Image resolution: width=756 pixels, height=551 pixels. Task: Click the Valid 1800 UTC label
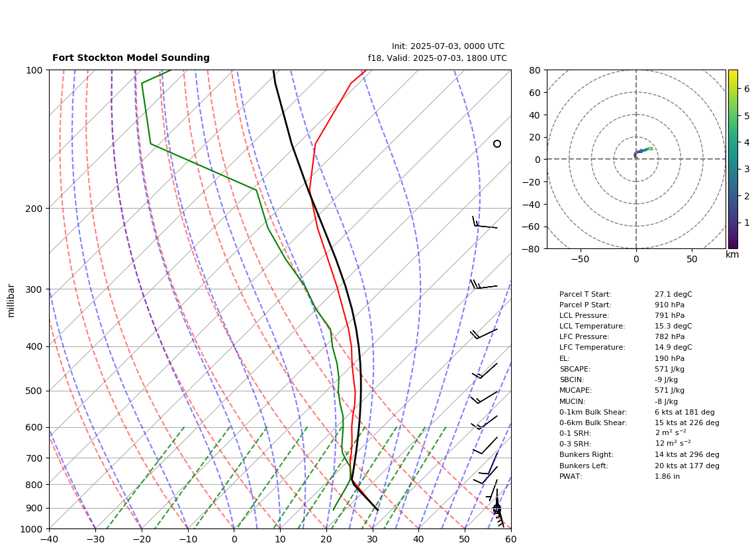[x=438, y=58]
